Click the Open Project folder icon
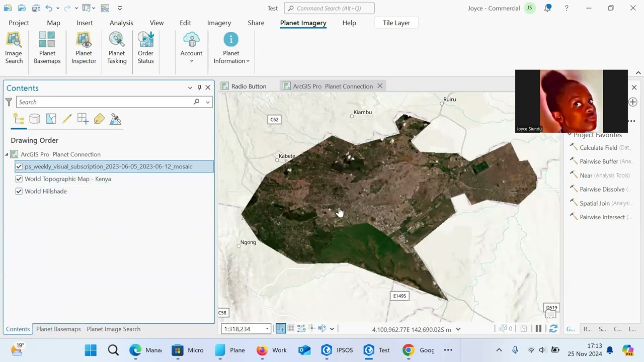Viewport: 644px width, 362px height. point(22,8)
